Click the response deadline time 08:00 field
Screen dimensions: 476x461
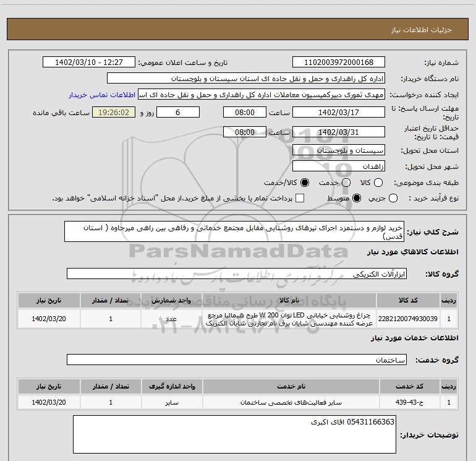point(245,113)
